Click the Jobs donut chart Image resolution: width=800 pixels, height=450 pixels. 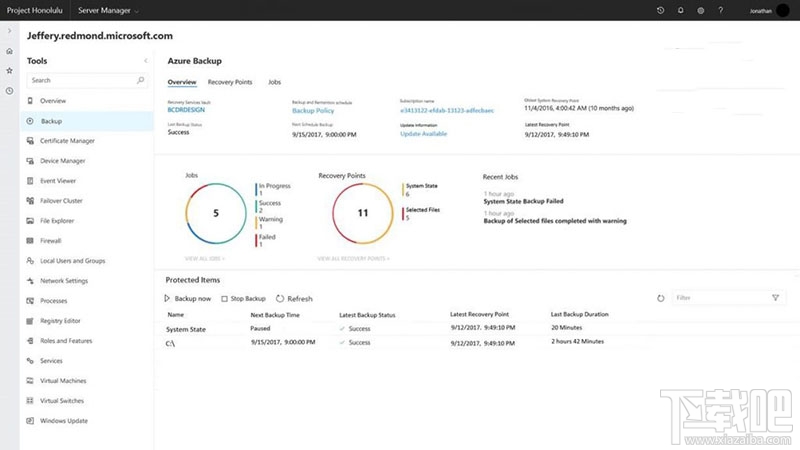216,213
